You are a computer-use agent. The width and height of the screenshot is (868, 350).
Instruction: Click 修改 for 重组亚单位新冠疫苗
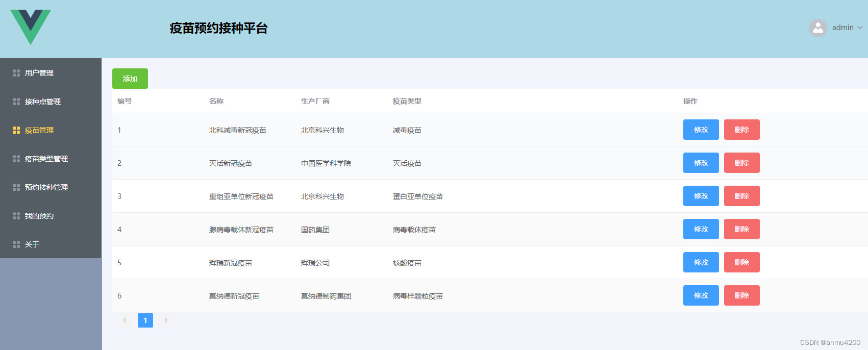701,196
